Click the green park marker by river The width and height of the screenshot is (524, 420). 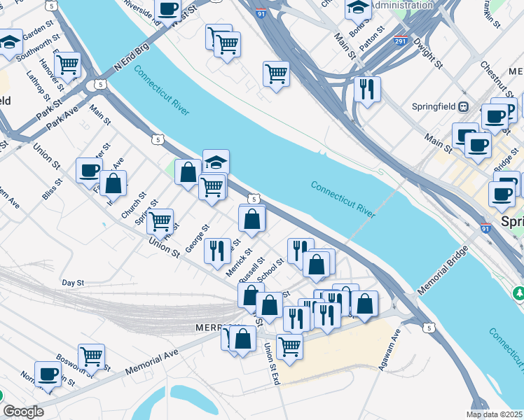[518, 295]
